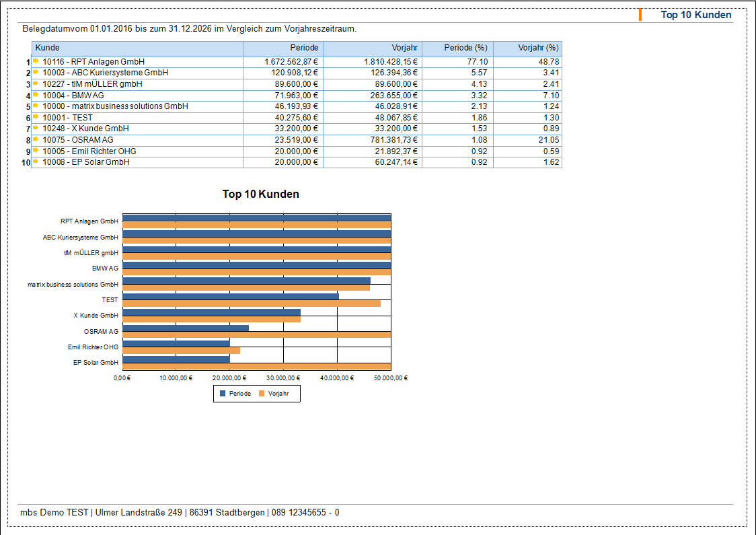The height and width of the screenshot is (535, 756).
Task: Open customer 10075 - OSRAM AG
Action: 77,140
